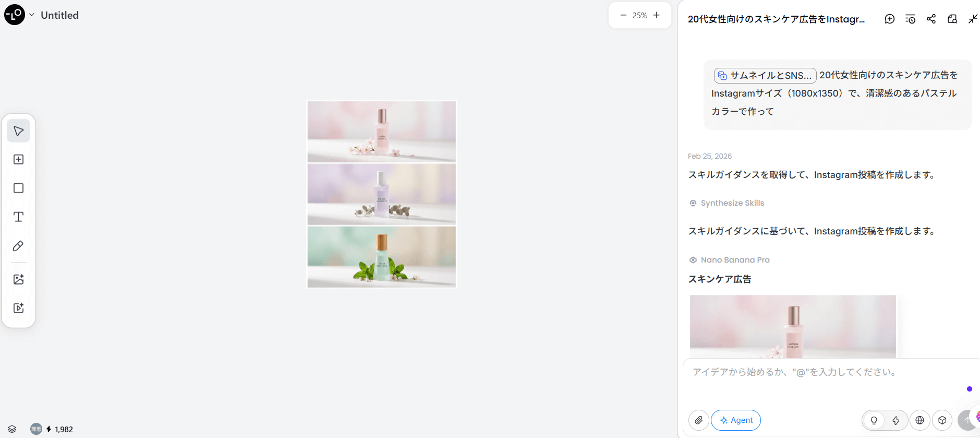Start a new chat

(x=890, y=19)
